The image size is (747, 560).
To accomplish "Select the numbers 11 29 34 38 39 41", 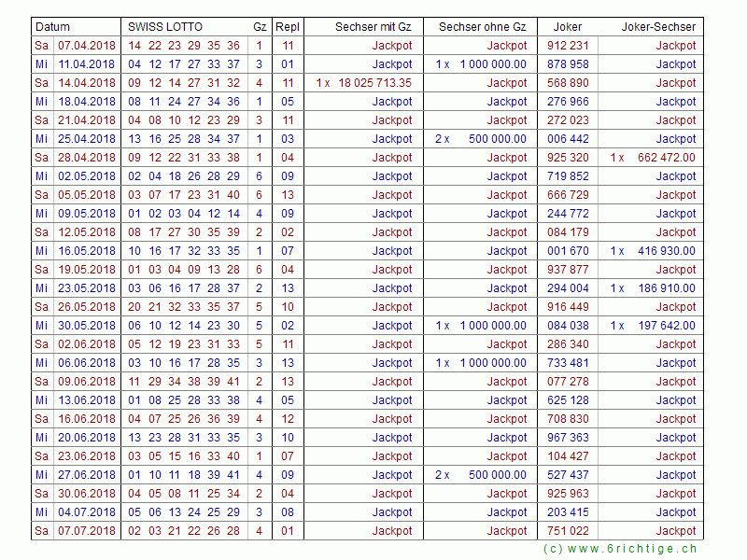I will (x=184, y=382).
